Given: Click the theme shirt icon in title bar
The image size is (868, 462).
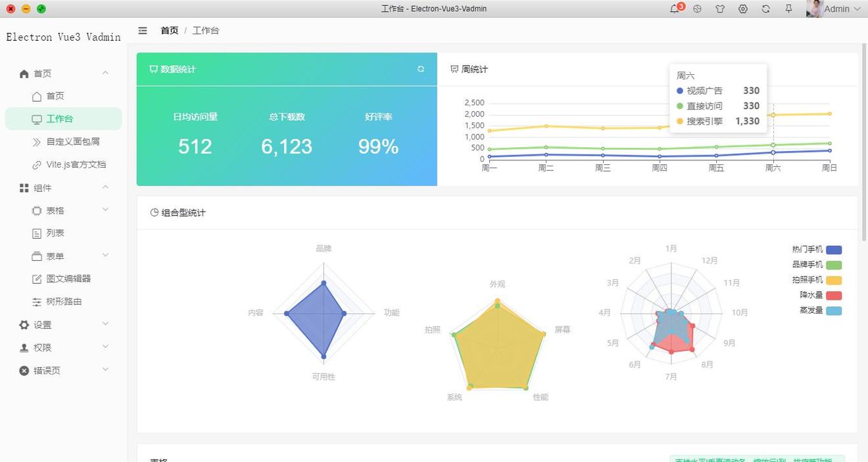Looking at the screenshot, I should click(720, 9).
